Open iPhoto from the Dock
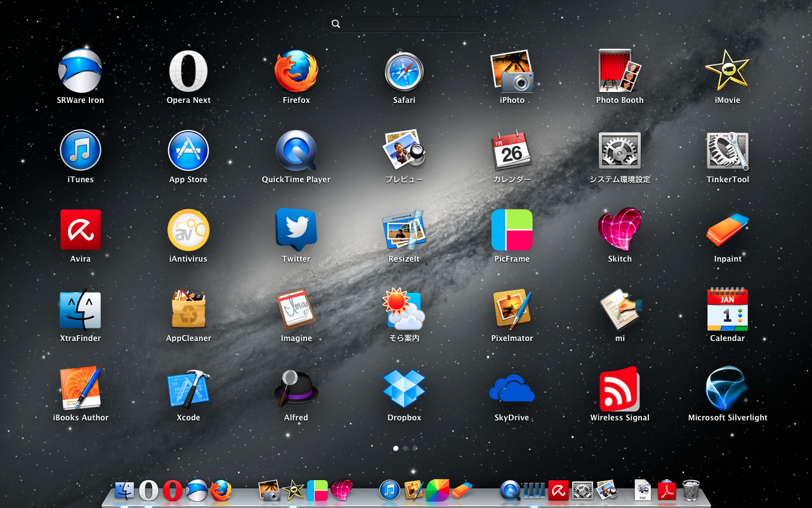This screenshot has height=508, width=812. pyautogui.click(x=270, y=490)
